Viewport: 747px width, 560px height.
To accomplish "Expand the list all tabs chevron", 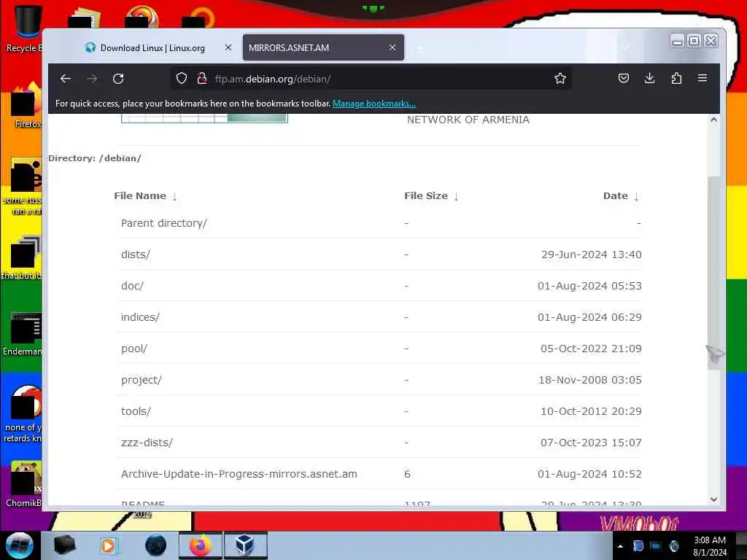I will [625, 47].
